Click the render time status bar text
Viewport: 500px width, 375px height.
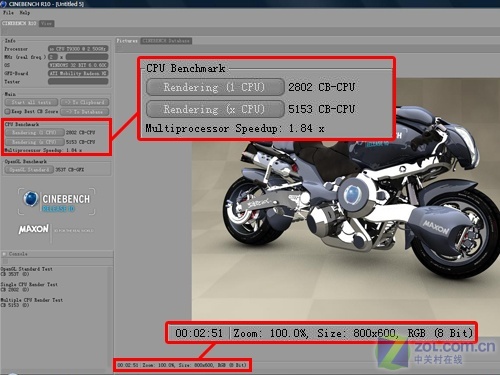[x=128, y=365]
